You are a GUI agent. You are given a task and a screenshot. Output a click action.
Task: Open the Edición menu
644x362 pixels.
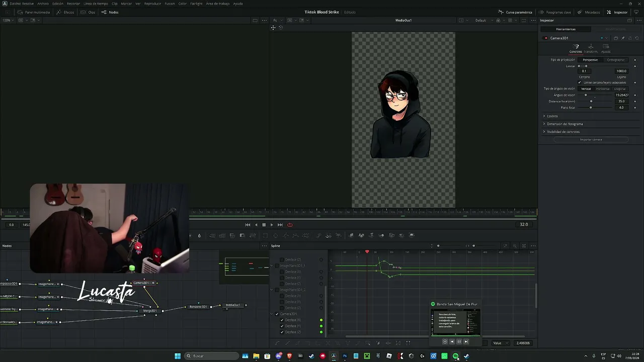[58, 4]
